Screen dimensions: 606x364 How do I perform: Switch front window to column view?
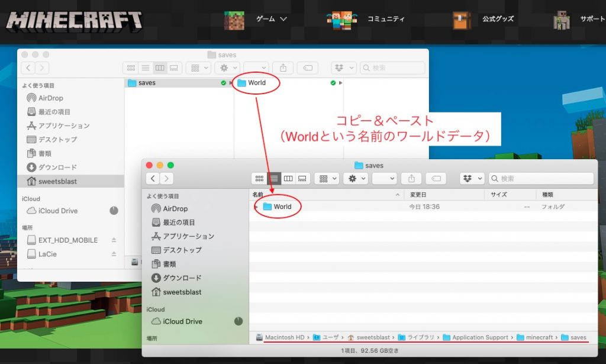coord(288,179)
